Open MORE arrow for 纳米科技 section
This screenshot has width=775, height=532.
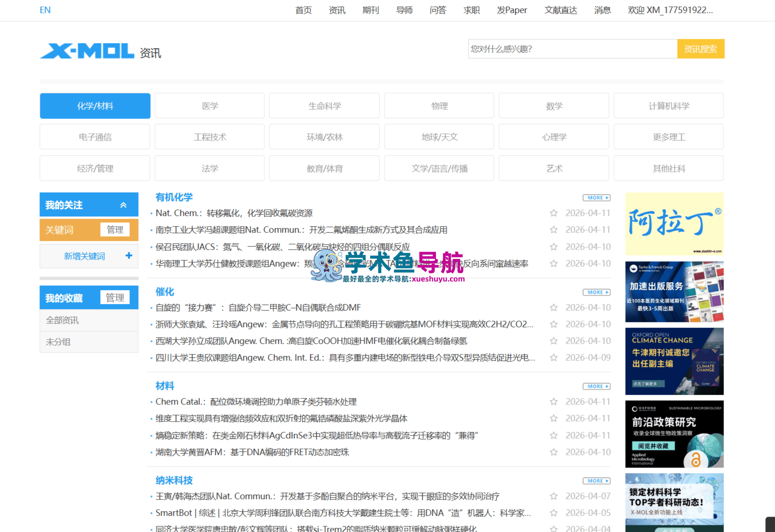coord(596,481)
